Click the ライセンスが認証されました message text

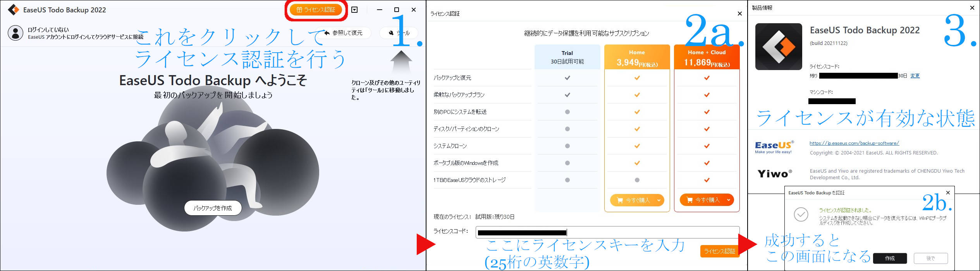point(845,210)
